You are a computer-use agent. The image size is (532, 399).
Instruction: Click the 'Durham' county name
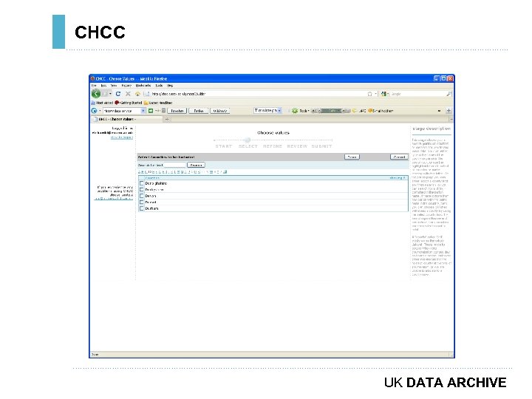click(x=151, y=208)
